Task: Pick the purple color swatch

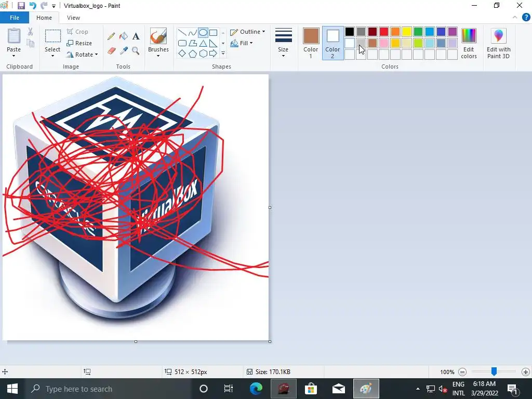Action: 453,32
